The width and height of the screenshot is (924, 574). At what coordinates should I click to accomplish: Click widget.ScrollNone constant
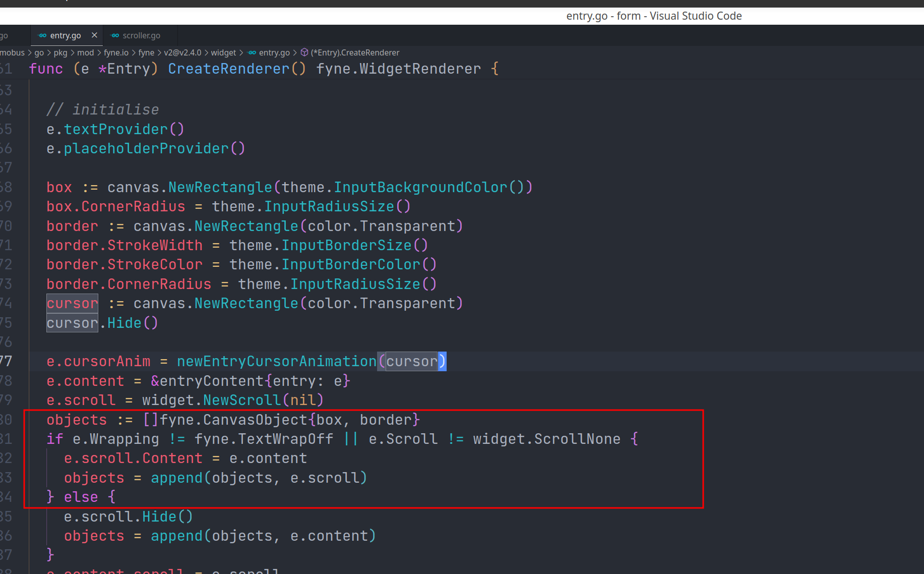pyautogui.click(x=547, y=439)
